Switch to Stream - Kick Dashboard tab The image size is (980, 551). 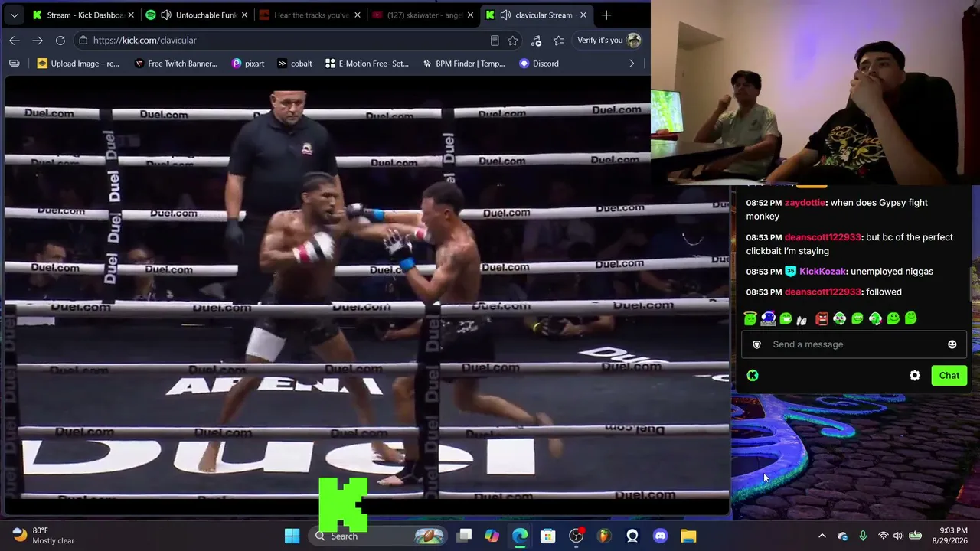83,15
